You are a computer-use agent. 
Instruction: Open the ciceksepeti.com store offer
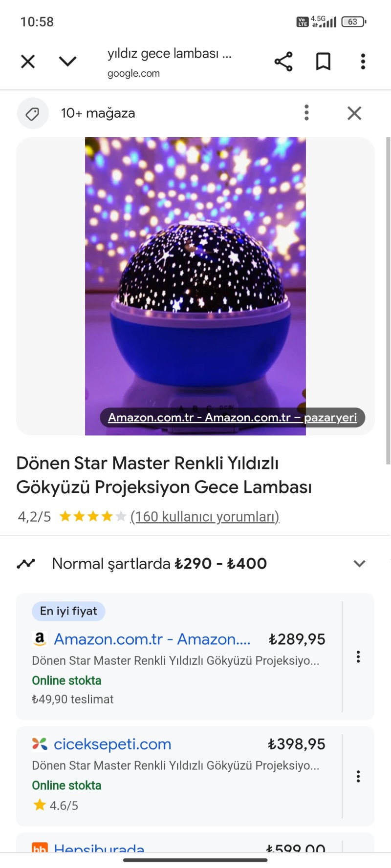112,744
